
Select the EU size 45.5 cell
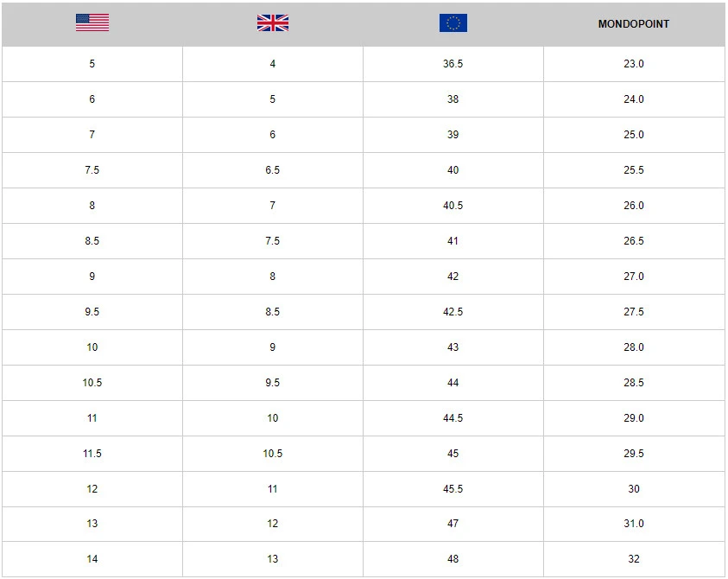pyautogui.click(x=453, y=489)
